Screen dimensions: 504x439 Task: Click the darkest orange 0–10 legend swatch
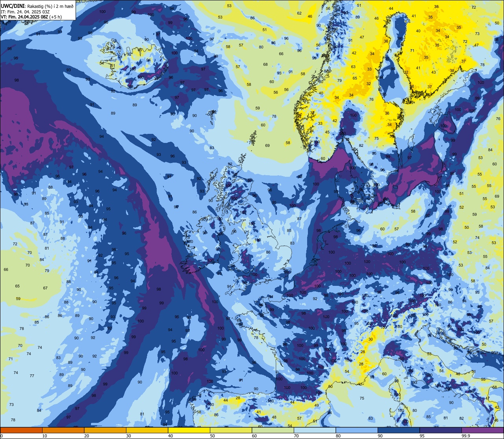[x=21, y=430]
